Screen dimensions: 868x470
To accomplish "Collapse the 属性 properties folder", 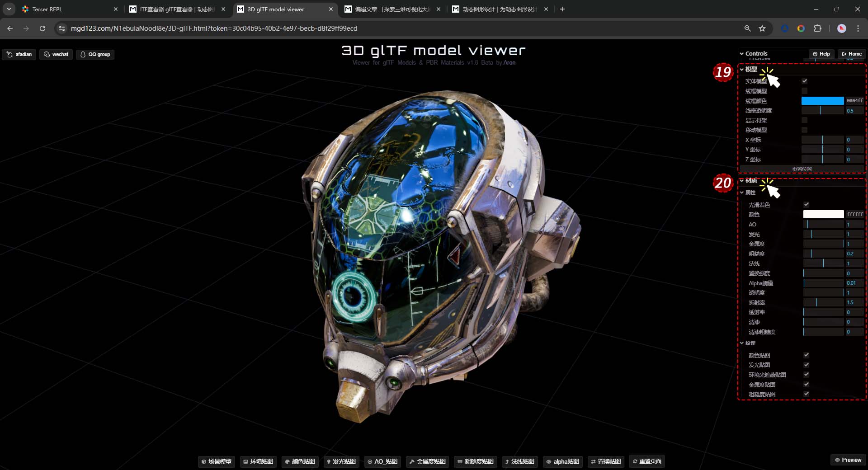I will tap(750, 193).
